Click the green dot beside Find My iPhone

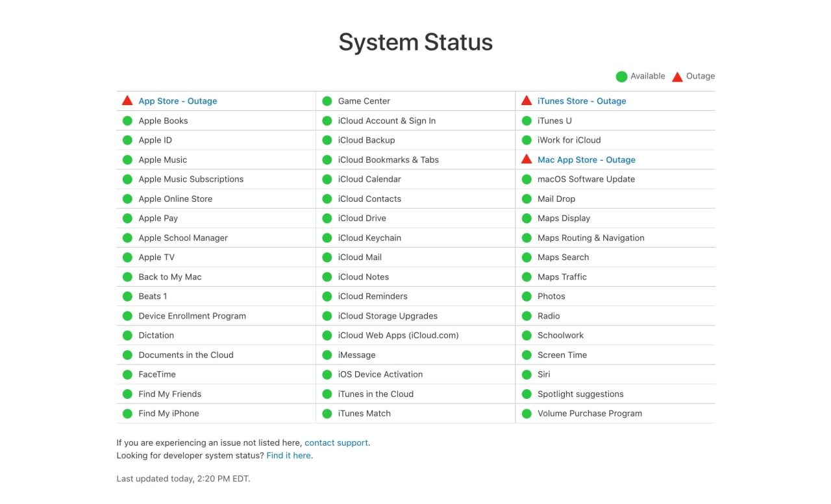127,413
